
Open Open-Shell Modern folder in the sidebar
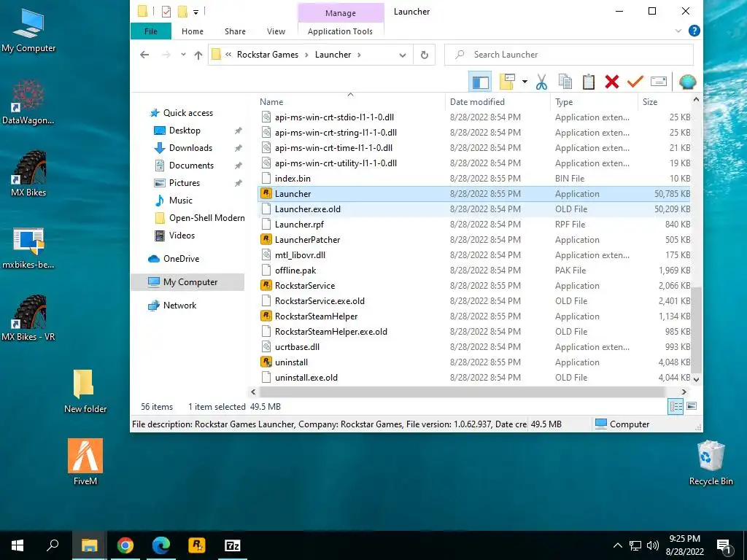206,218
